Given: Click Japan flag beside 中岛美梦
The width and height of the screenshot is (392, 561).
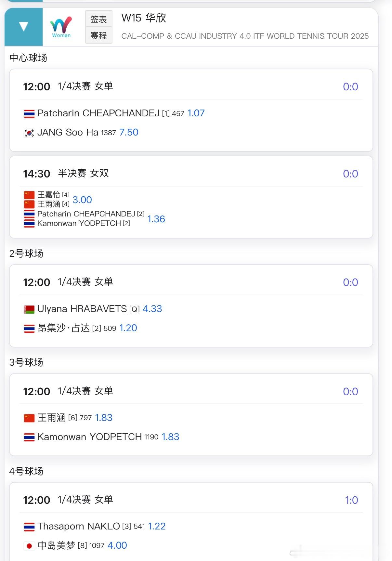Looking at the screenshot, I should [29, 546].
